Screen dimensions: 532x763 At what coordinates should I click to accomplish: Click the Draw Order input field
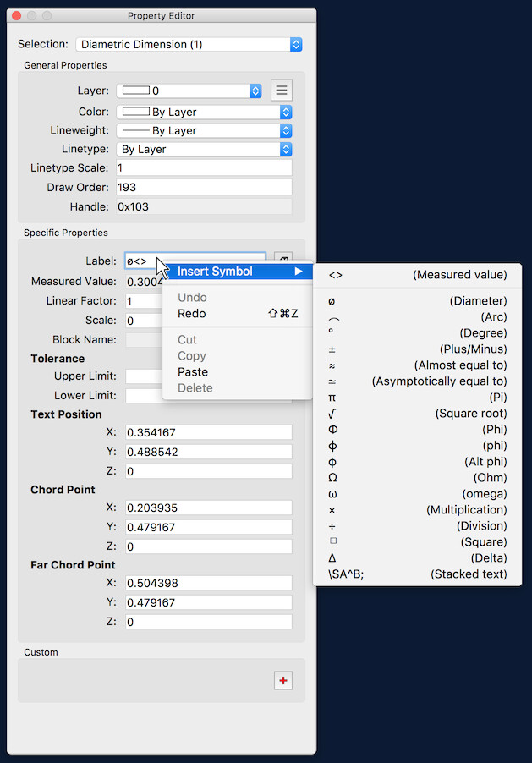[x=203, y=187]
